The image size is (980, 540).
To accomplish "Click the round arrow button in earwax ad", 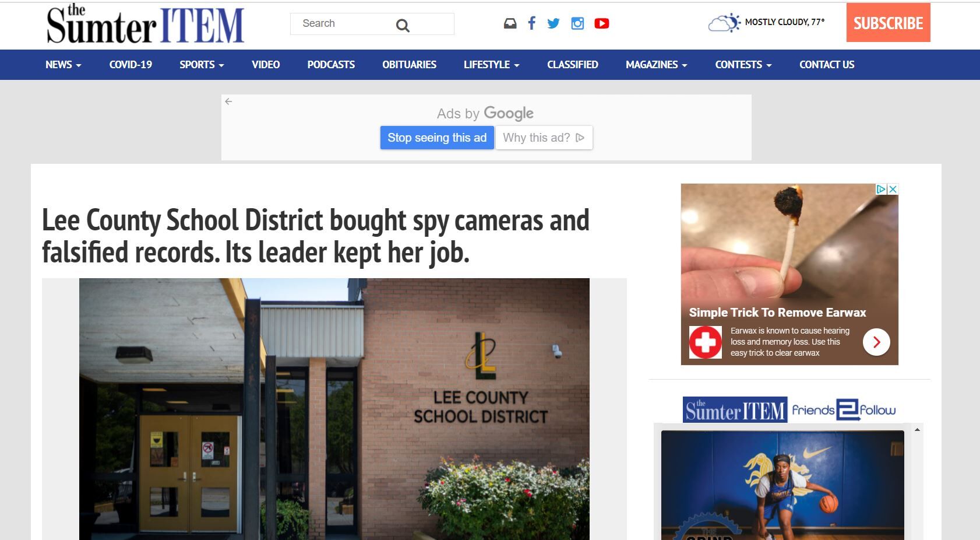I will 876,342.
